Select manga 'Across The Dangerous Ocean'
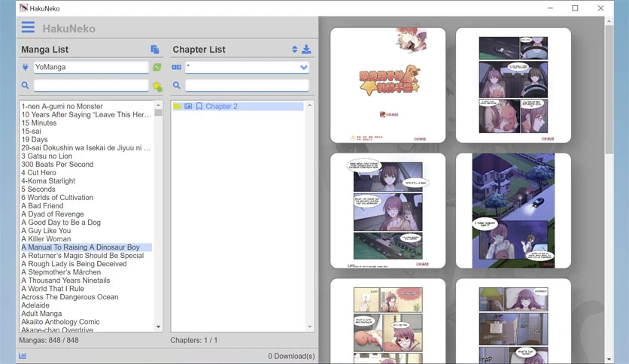Image resolution: width=629 pixels, height=364 pixels. click(x=70, y=297)
